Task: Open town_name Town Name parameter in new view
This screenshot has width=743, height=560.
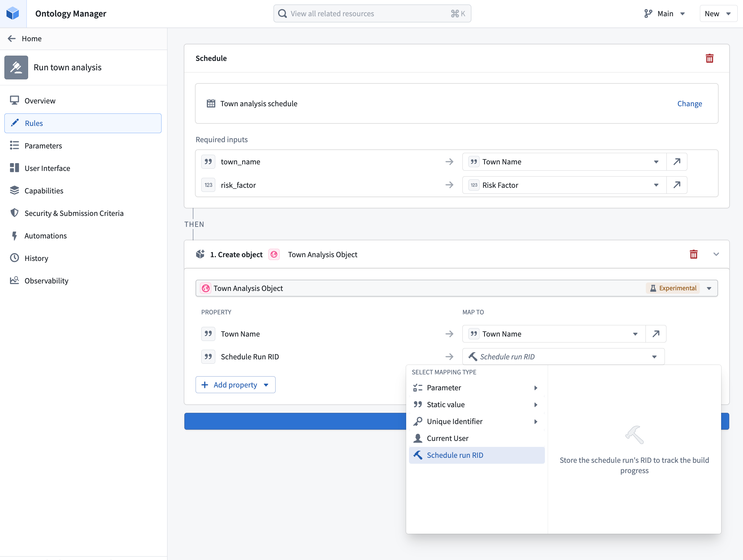Action: [x=676, y=162]
